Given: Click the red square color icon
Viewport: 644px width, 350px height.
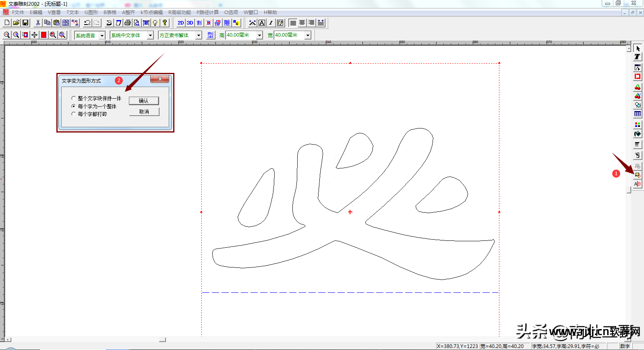Looking at the screenshot, I should click(43, 35).
